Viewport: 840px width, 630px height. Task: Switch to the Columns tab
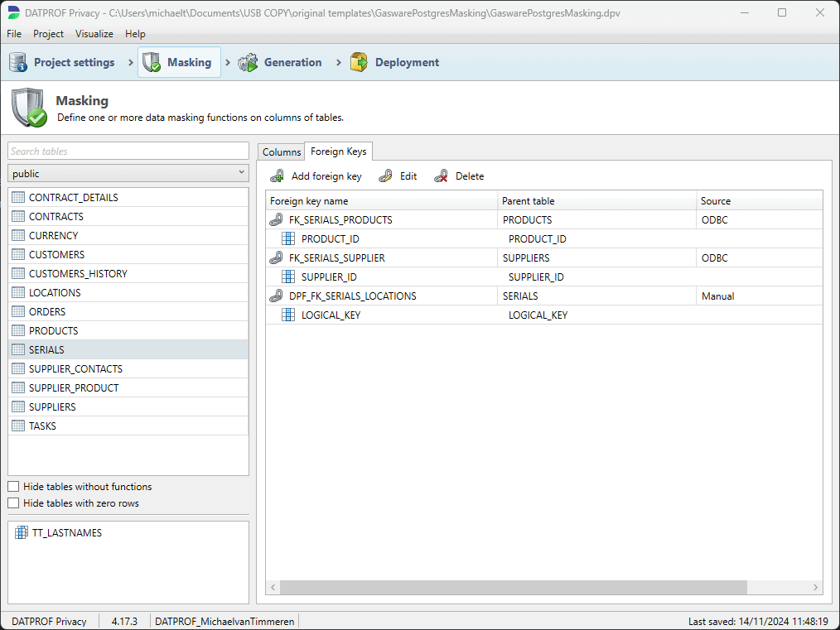281,151
